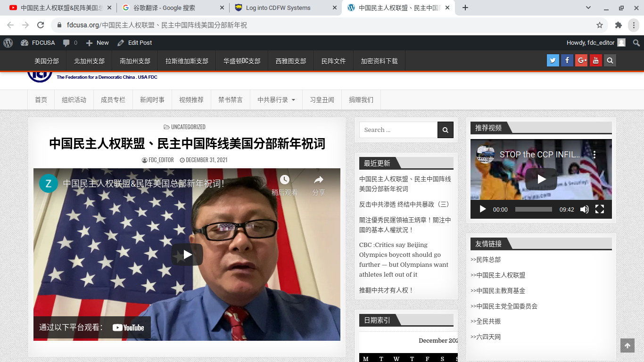Open the site's Twitter page
The image size is (644, 362).
(553, 60)
